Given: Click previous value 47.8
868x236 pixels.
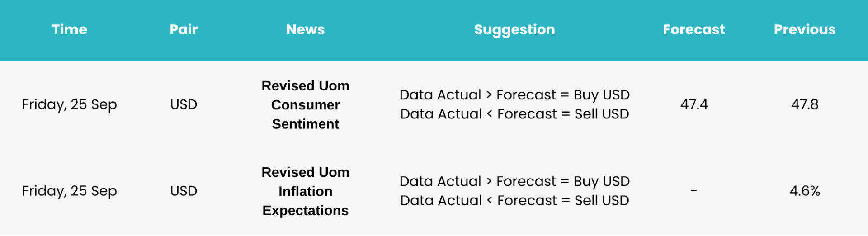Looking at the screenshot, I should [x=805, y=104].
